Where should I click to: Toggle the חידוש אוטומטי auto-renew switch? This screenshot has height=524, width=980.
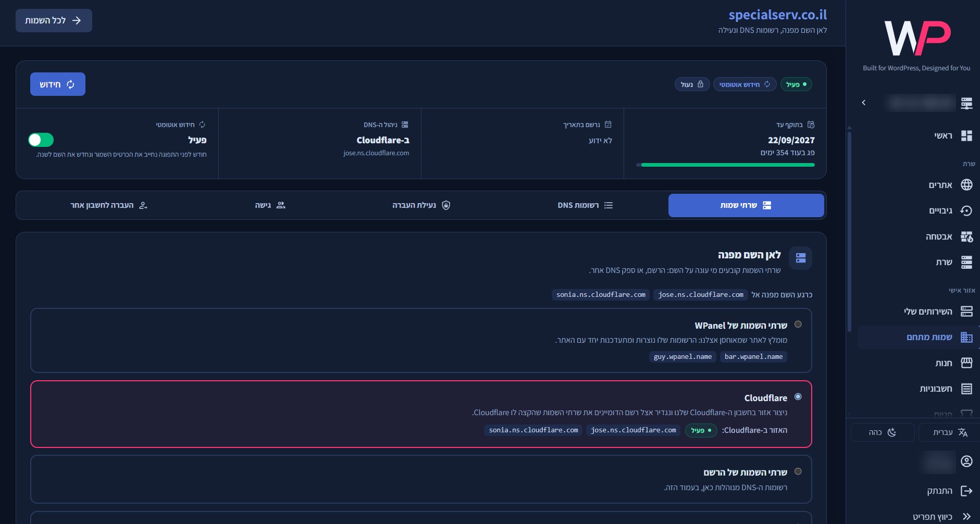point(41,140)
